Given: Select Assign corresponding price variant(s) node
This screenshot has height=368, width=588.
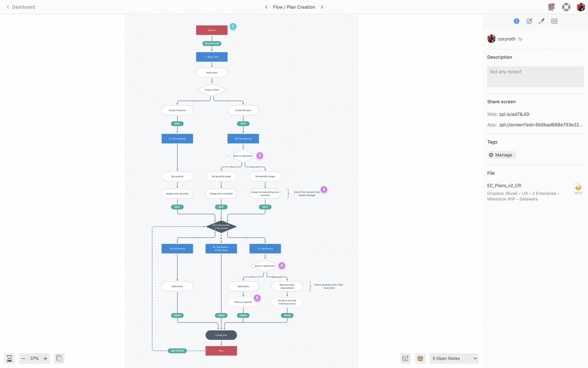Looking at the screenshot, I should [x=265, y=194].
